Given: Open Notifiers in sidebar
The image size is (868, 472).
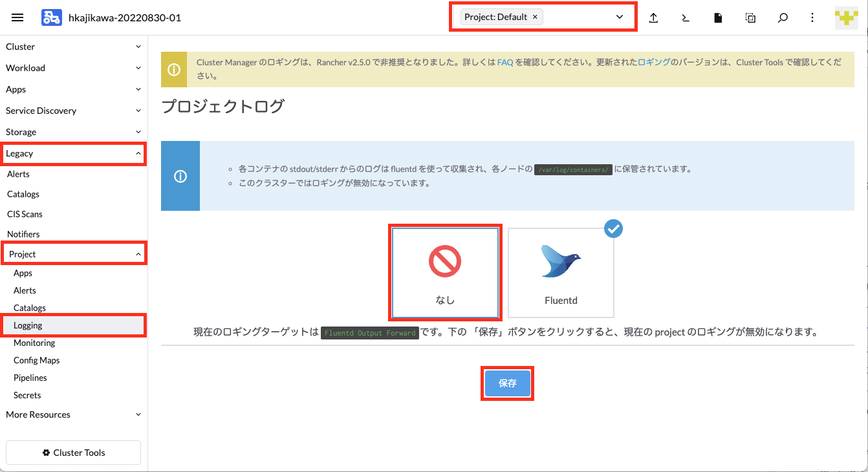Looking at the screenshot, I should click(23, 234).
